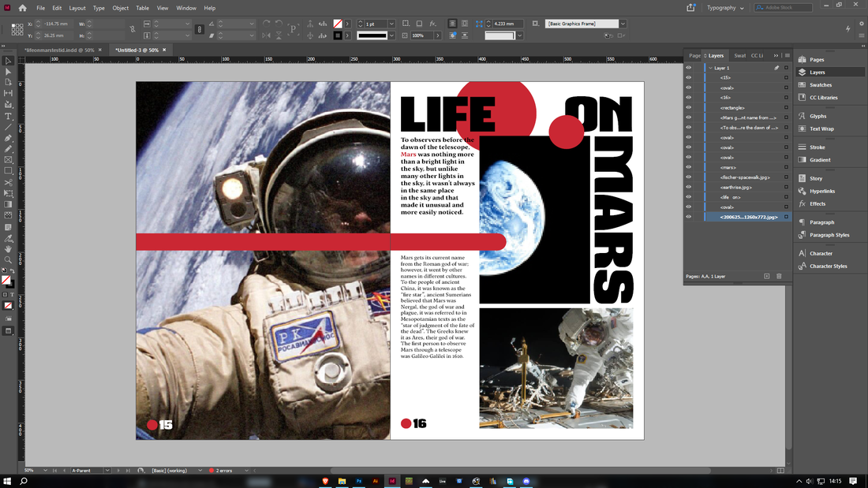This screenshot has width=868, height=488.
Task: Select the Scissors tool
Action: [x=9, y=183]
